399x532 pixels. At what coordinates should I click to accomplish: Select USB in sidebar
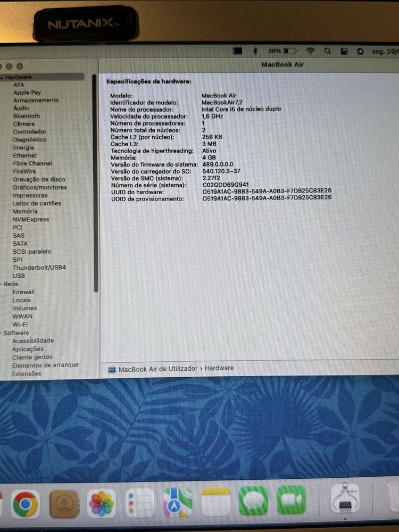tap(19, 276)
